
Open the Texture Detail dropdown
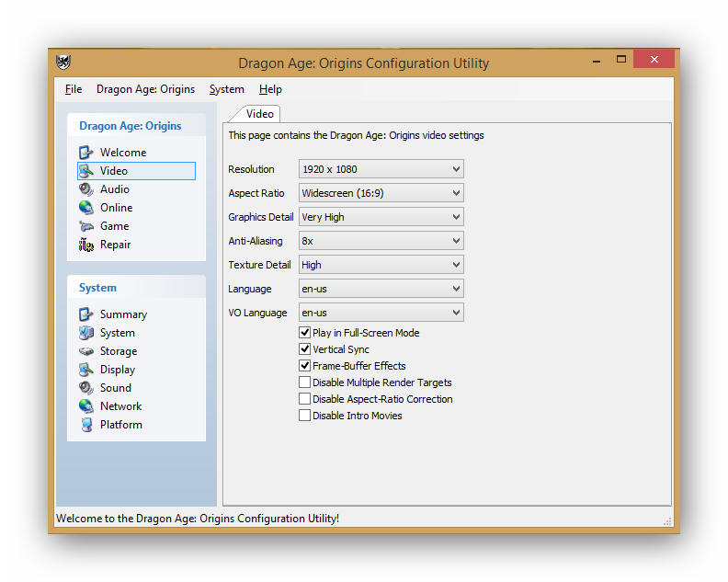pos(381,265)
